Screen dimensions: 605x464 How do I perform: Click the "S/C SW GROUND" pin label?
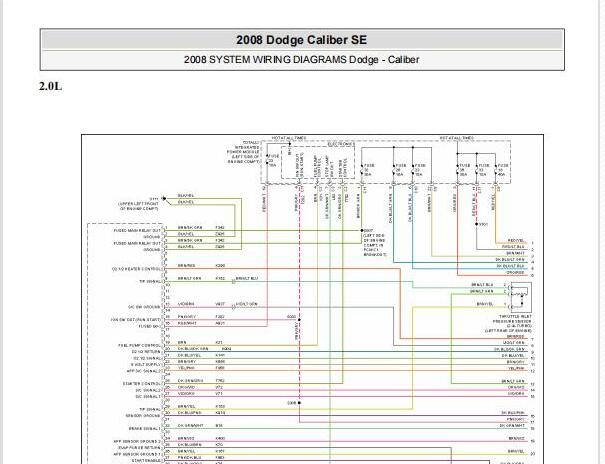tap(144, 307)
